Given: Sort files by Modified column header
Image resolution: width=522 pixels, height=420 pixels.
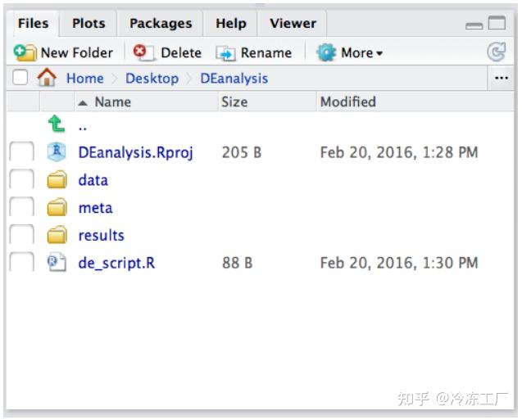Looking at the screenshot, I should point(347,102).
